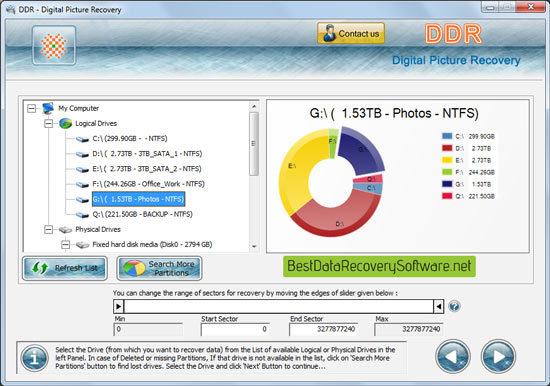Click the Search More Partitions button
The height and width of the screenshot is (386, 550).
(159, 268)
